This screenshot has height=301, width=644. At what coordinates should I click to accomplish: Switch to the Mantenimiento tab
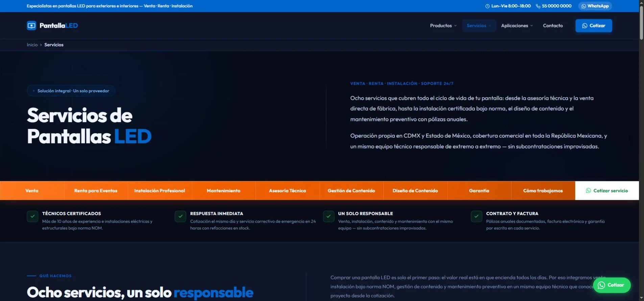tap(223, 191)
